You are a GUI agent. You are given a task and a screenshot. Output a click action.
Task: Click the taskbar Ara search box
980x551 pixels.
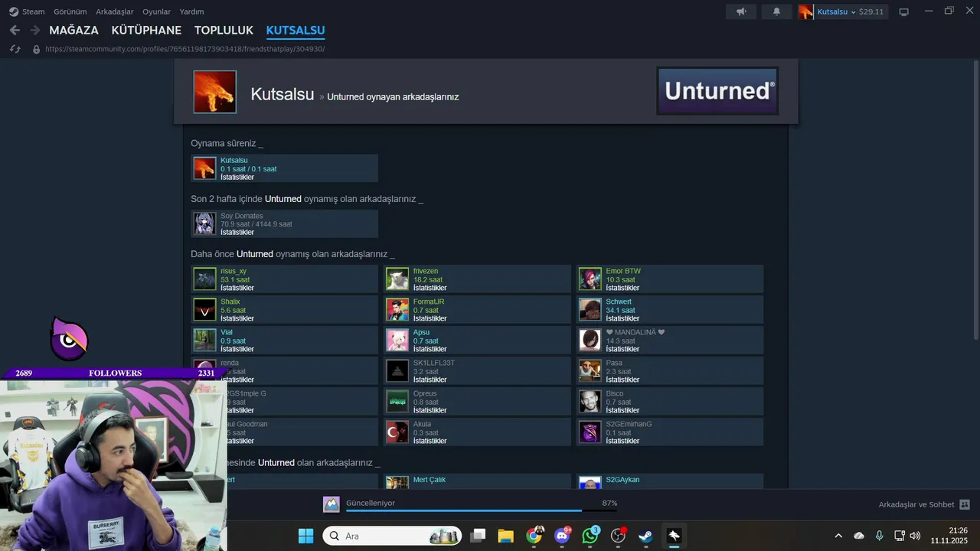(x=392, y=536)
